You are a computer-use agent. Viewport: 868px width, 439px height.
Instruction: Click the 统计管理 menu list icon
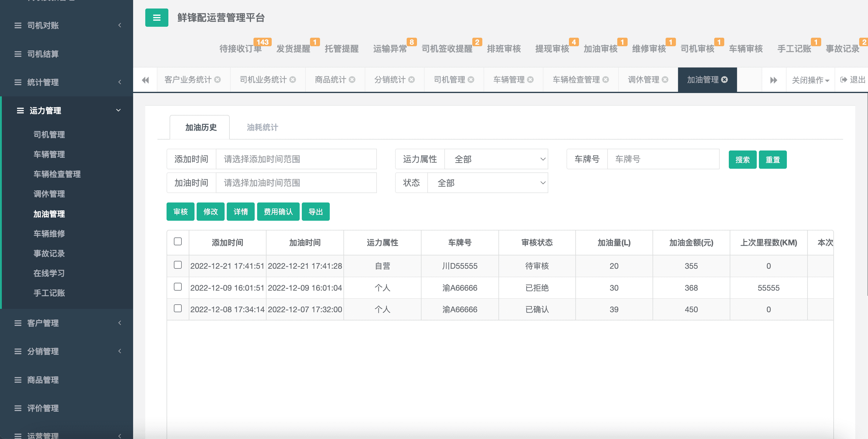point(18,82)
